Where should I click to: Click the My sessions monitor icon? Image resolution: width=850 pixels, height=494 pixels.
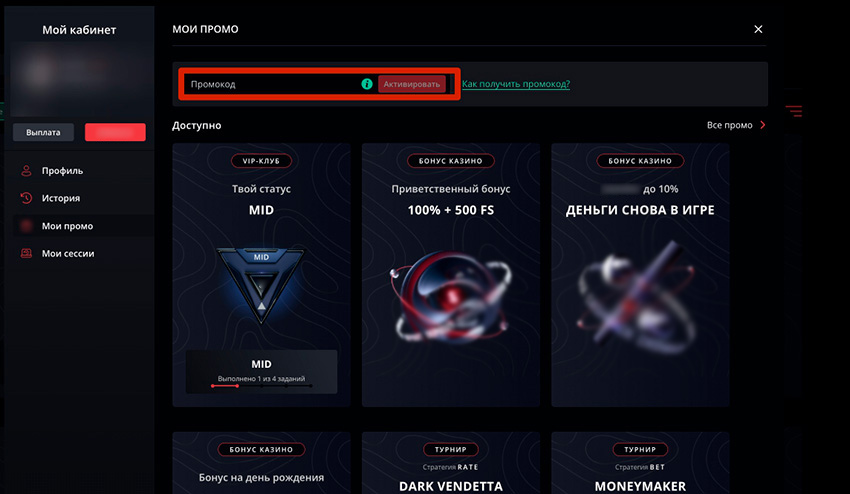pyautogui.click(x=26, y=253)
